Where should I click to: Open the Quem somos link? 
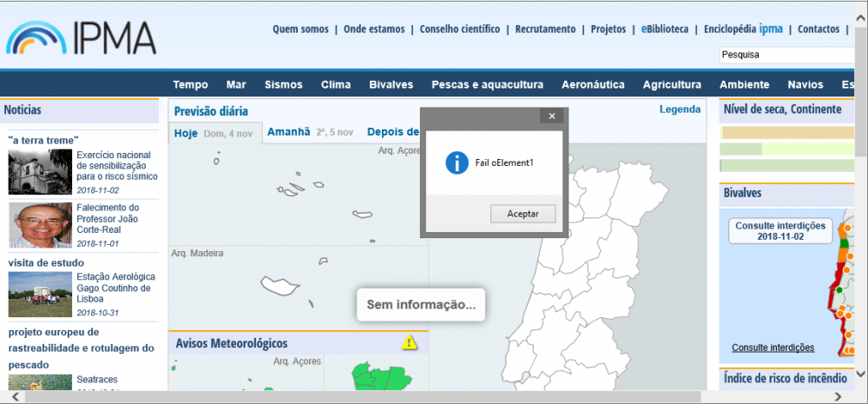pos(300,30)
